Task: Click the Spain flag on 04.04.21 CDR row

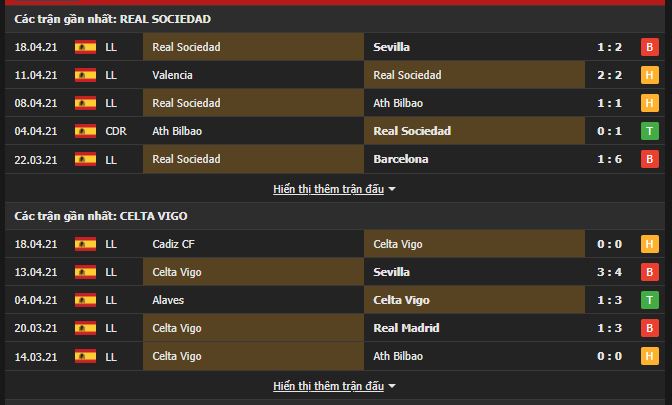Action: (85, 131)
